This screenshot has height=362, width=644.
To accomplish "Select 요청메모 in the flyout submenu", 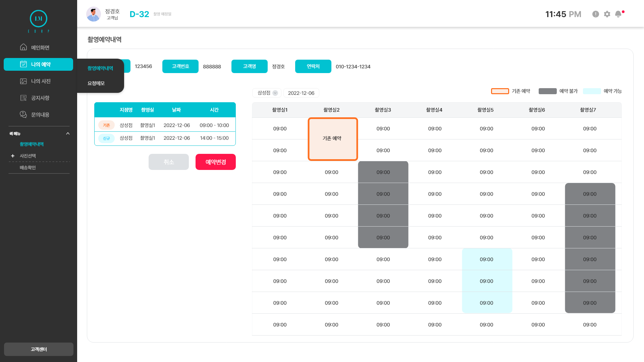I will click(96, 83).
